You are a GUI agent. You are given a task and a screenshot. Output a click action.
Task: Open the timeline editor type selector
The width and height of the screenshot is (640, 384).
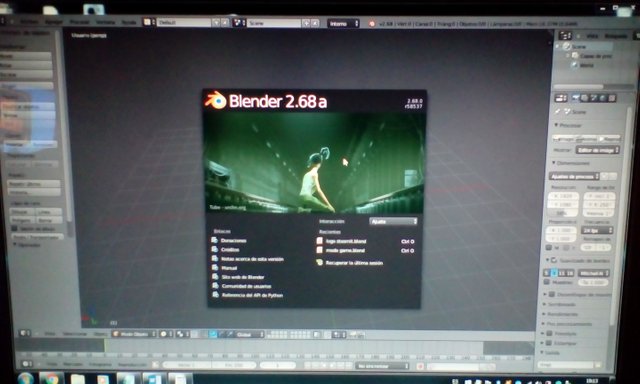(x=27, y=363)
